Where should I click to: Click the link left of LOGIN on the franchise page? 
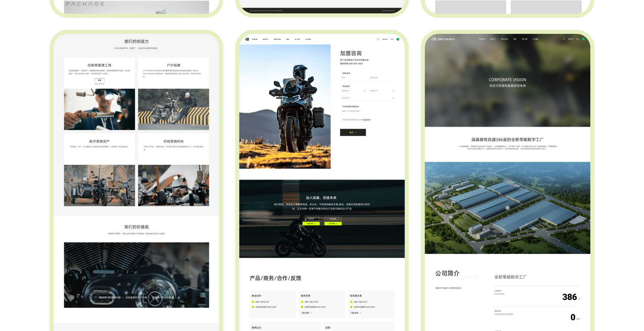click(385, 39)
